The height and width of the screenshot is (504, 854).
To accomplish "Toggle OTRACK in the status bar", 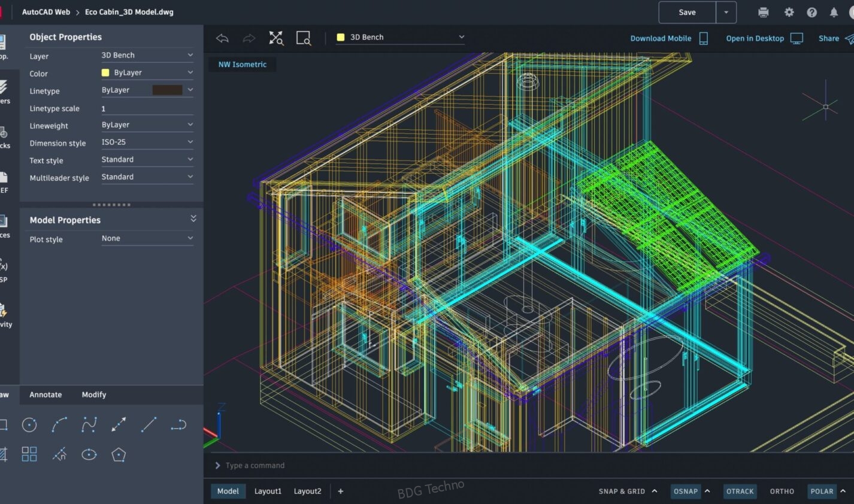I will (740, 491).
